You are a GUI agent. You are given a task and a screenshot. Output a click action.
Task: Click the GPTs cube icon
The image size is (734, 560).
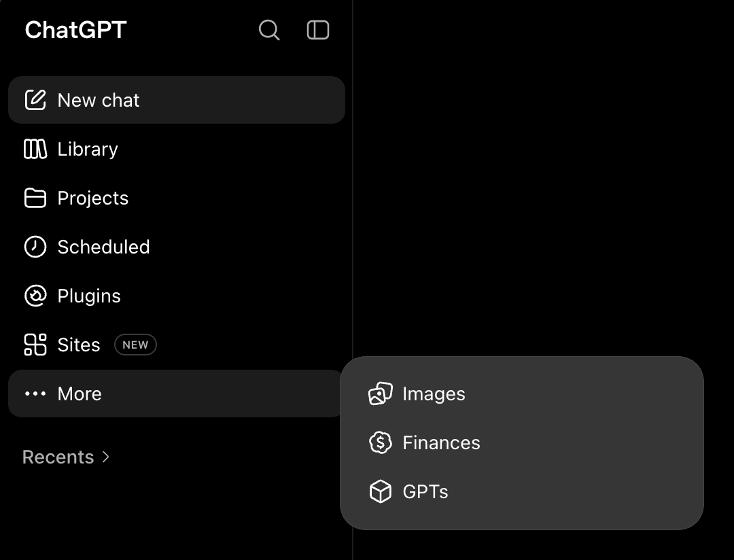point(381,491)
